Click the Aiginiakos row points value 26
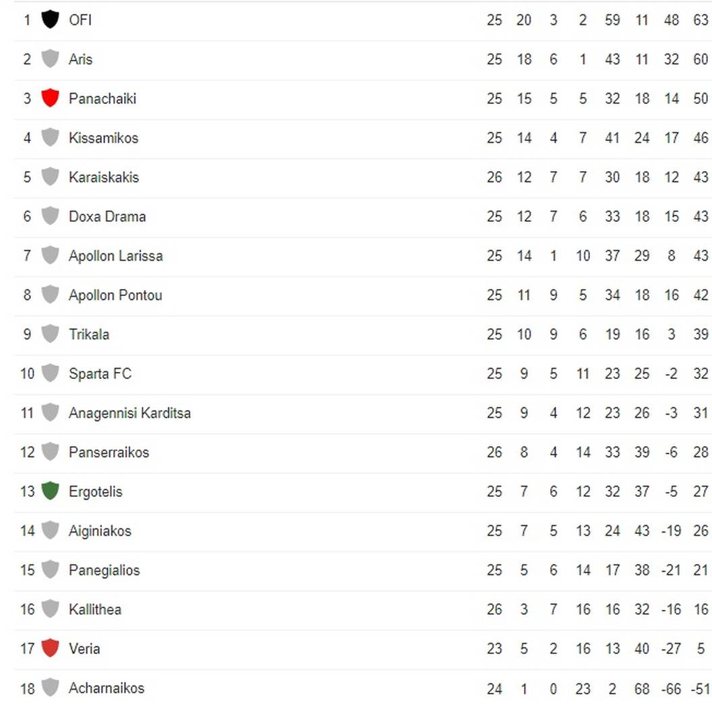The image size is (712, 728). tap(701, 530)
